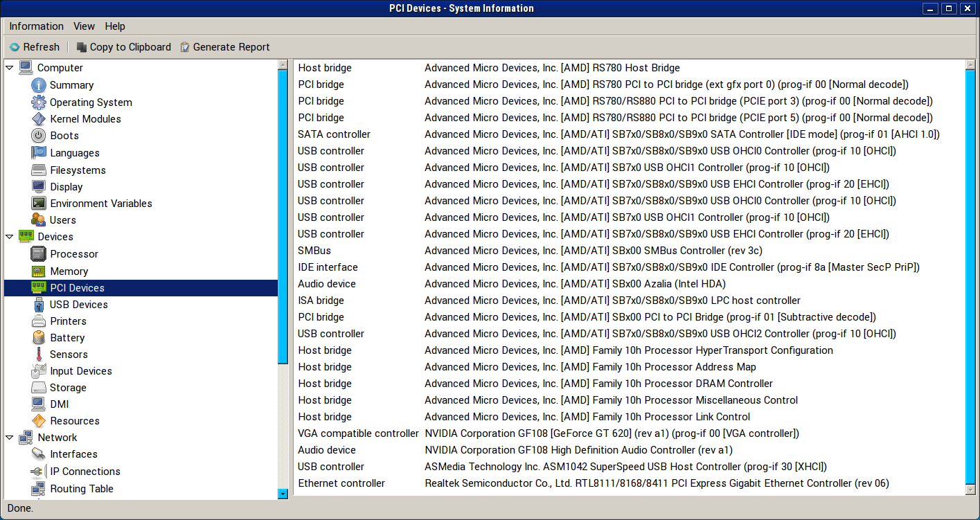Open Sensors via its thermometer icon
Viewport: 980px width, 520px height.
coord(39,355)
